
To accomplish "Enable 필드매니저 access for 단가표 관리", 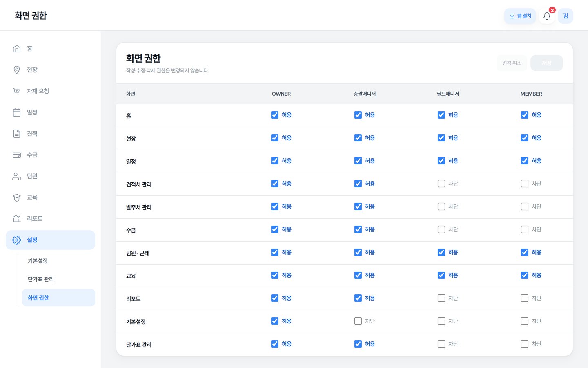I will (441, 344).
